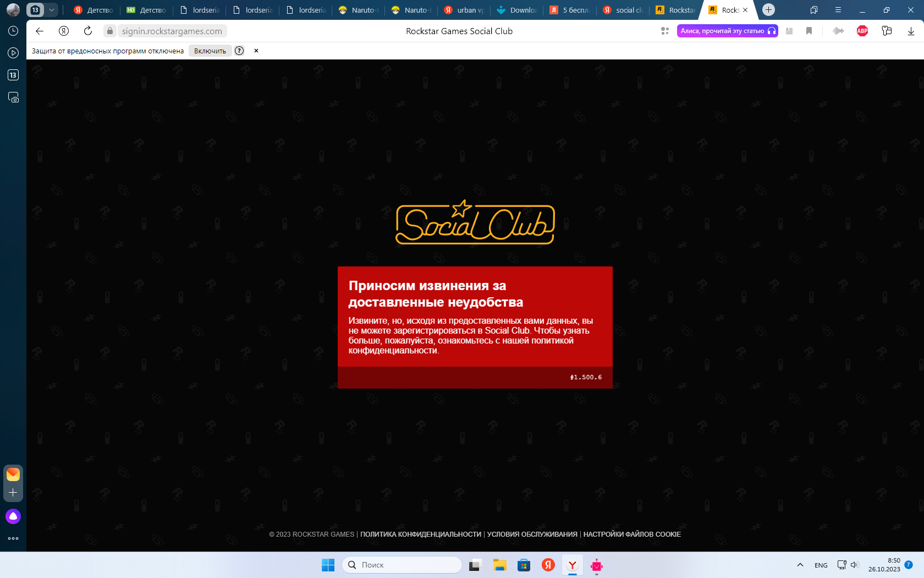This screenshot has height=578, width=924.
Task: Switch to the first Naruto tab
Action: pyautogui.click(x=358, y=10)
